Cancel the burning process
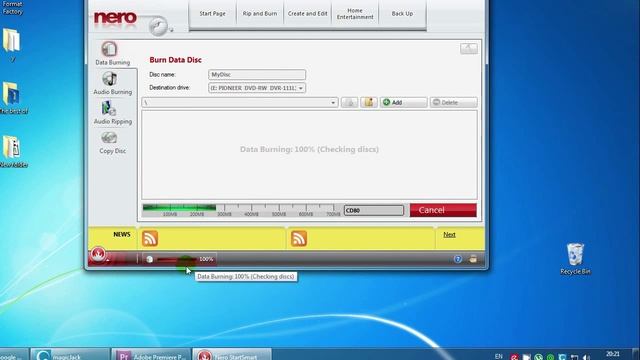 click(443, 210)
